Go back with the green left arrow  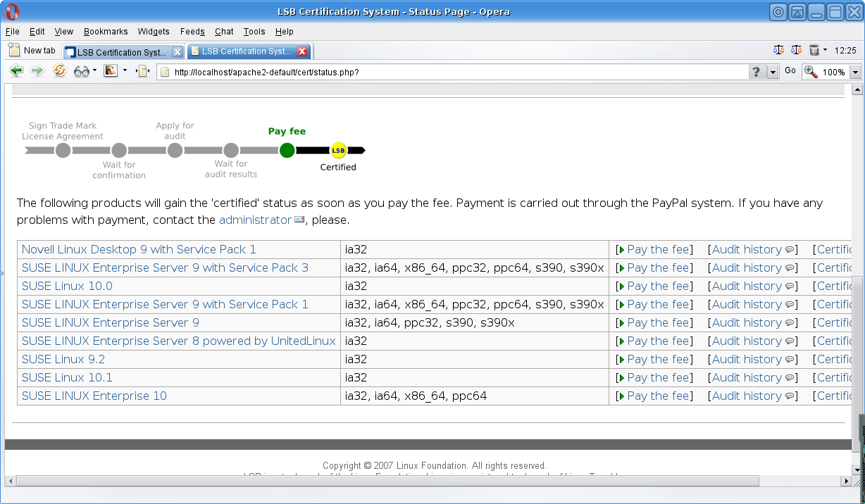click(x=16, y=71)
